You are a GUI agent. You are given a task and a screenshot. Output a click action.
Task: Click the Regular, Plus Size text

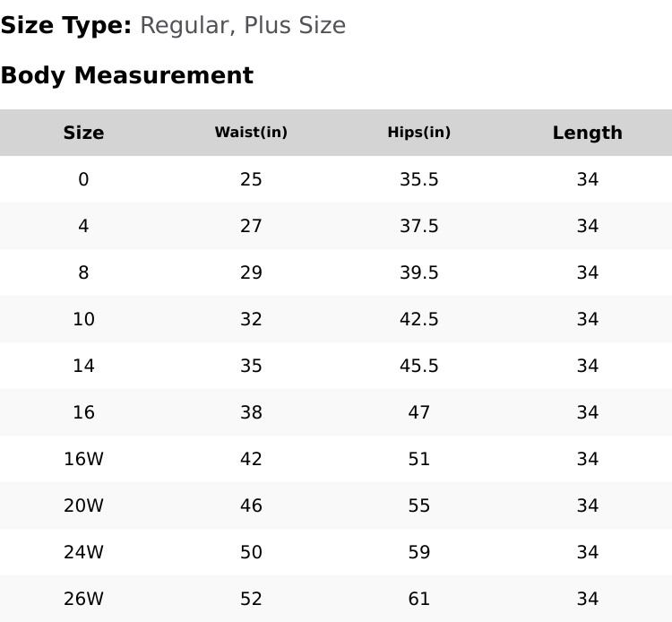coord(243,25)
